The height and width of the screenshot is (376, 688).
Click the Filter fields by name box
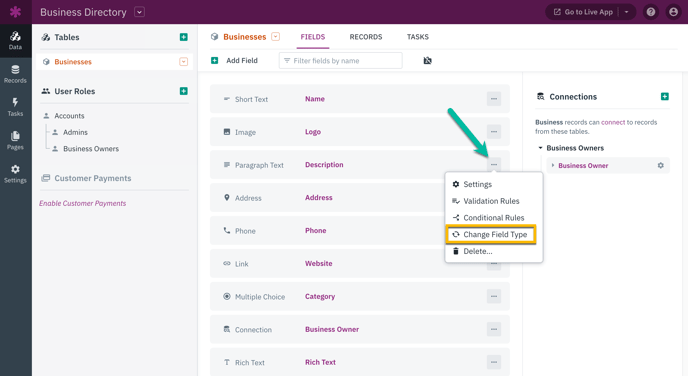(340, 61)
